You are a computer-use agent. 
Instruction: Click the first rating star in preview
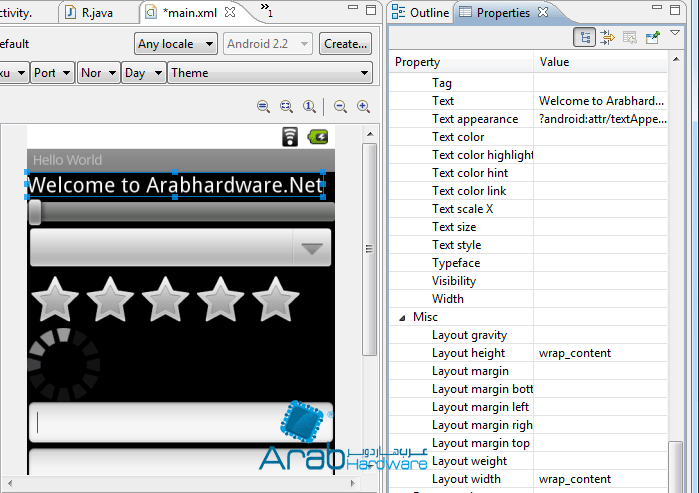coord(55,299)
